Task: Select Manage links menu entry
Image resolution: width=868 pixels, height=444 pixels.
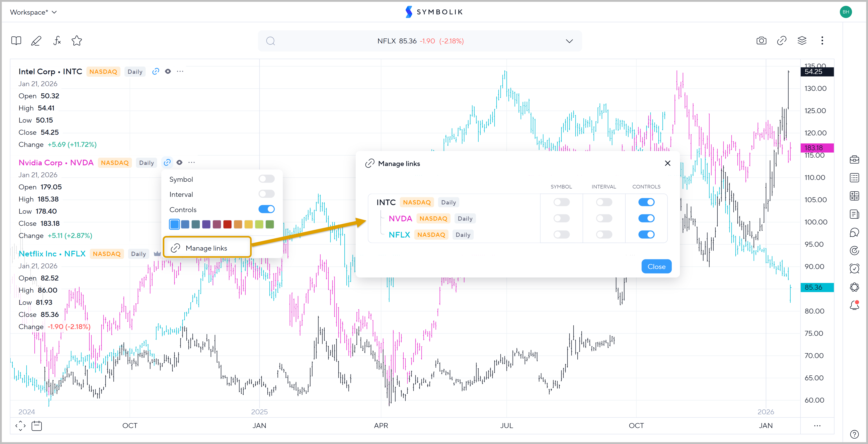Action: [x=207, y=248]
